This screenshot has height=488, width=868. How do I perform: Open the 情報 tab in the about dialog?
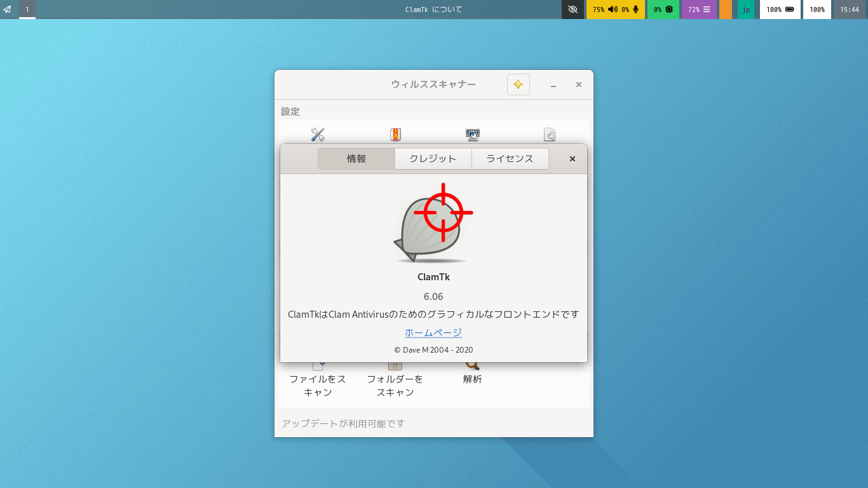(x=356, y=159)
